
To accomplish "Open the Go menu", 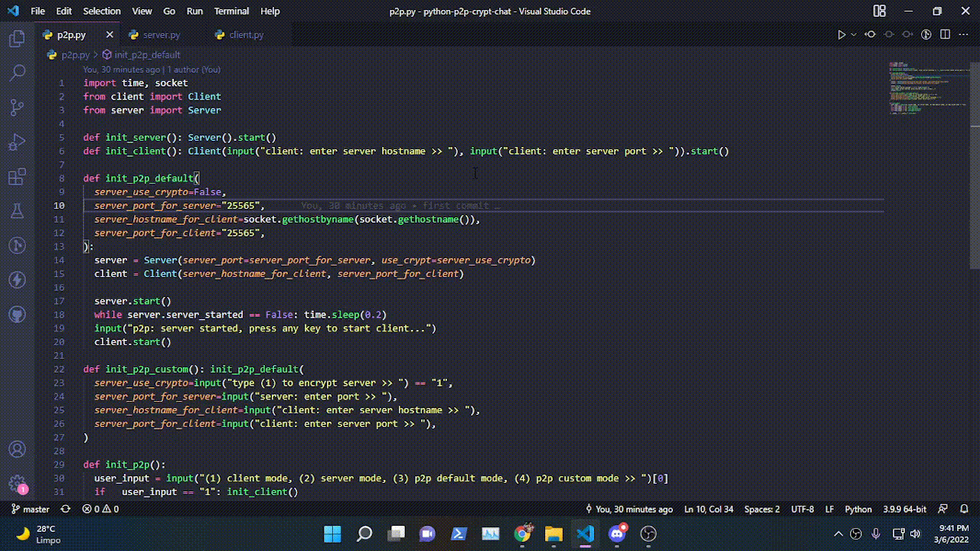I will coord(169,11).
